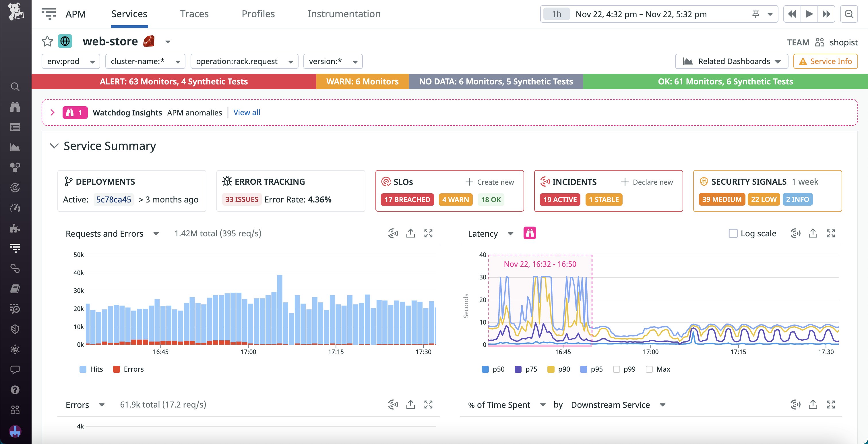The width and height of the screenshot is (868, 444).
Task: Click fullscreen icon on Requests and Errors graph
Action: [428, 233]
